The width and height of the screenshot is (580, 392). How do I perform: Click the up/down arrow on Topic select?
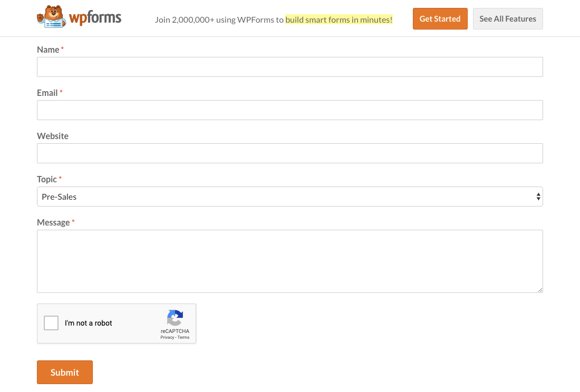coord(538,196)
